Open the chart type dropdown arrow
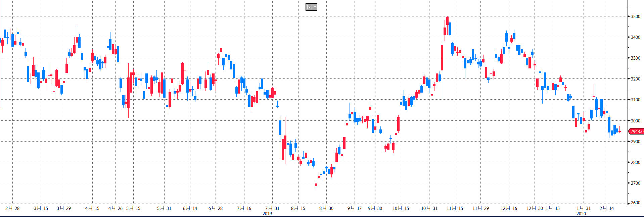644x217 pixels. 315,7
